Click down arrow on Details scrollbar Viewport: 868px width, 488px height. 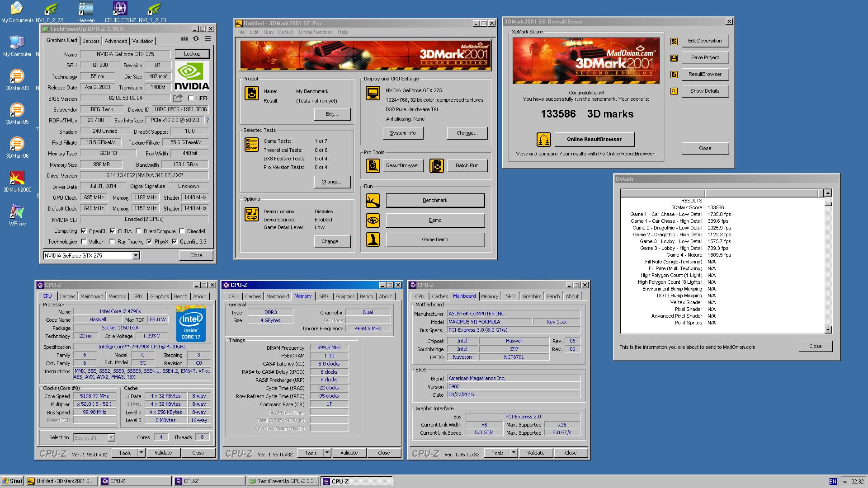828,330
